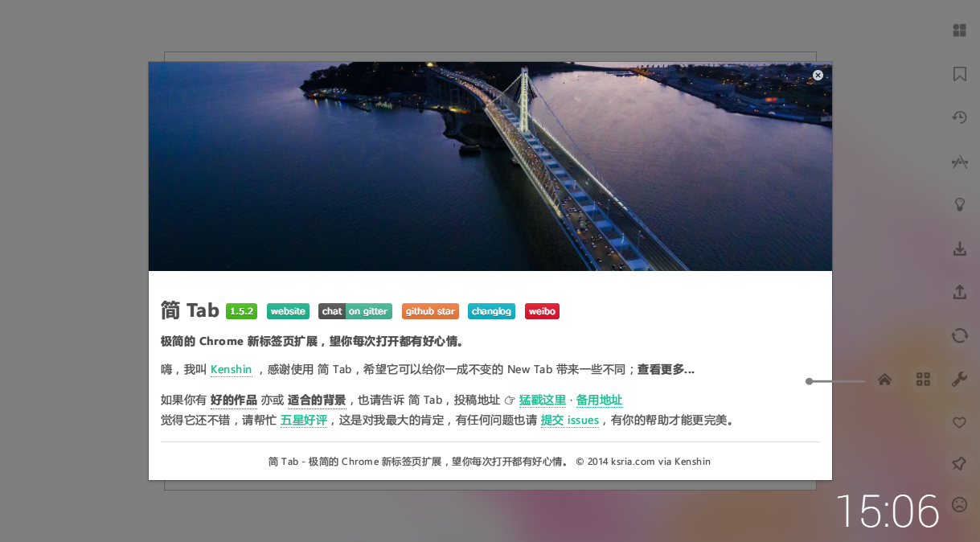Click the 适合的背景 text
The width and height of the screenshot is (980, 542).
pyautogui.click(x=317, y=400)
